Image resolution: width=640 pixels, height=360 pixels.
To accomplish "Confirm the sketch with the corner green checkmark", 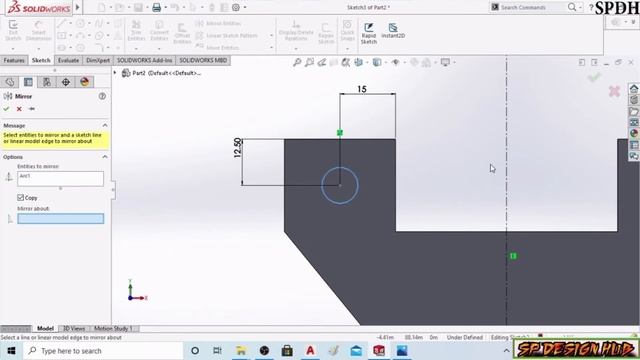I will point(594,77).
